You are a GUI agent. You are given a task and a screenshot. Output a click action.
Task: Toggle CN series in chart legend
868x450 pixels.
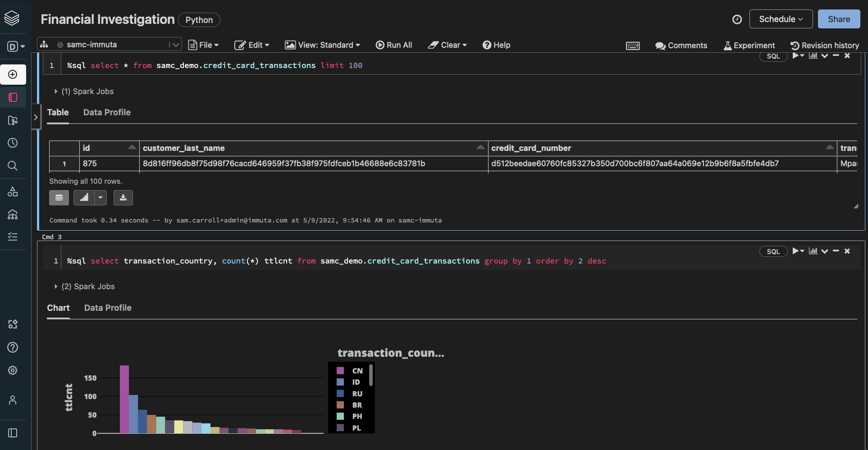coord(357,371)
